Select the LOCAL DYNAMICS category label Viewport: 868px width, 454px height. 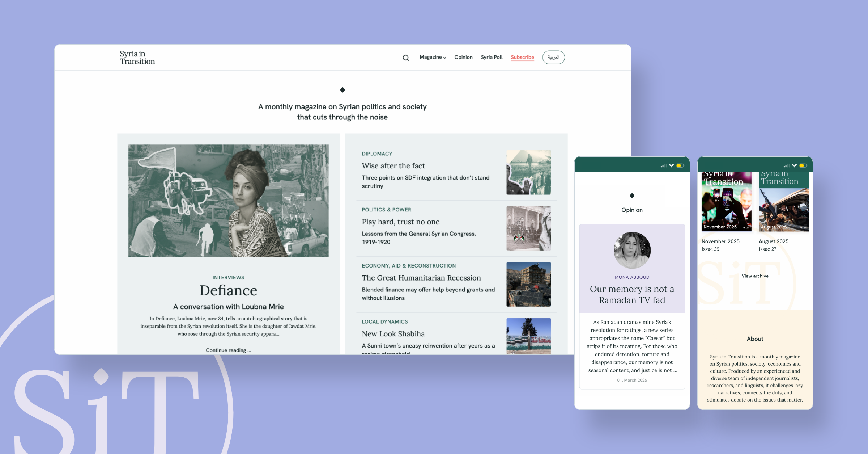click(x=385, y=321)
